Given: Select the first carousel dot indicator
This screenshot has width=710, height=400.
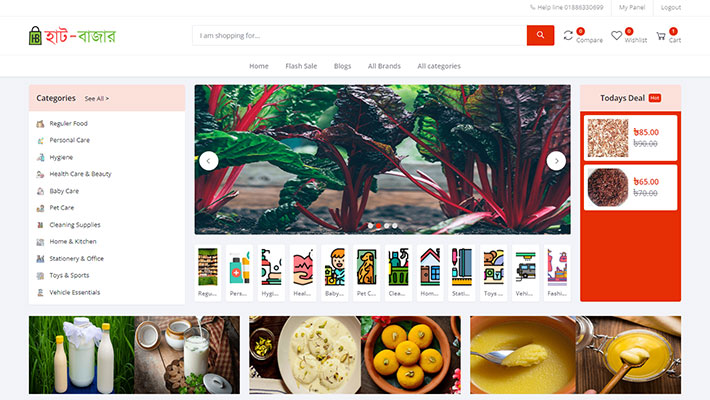Looking at the screenshot, I should tap(370, 226).
